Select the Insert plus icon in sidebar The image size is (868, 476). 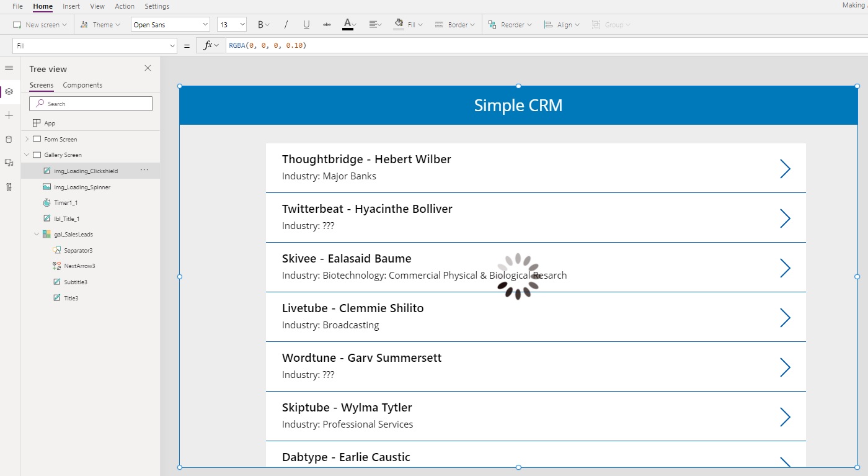coord(9,115)
